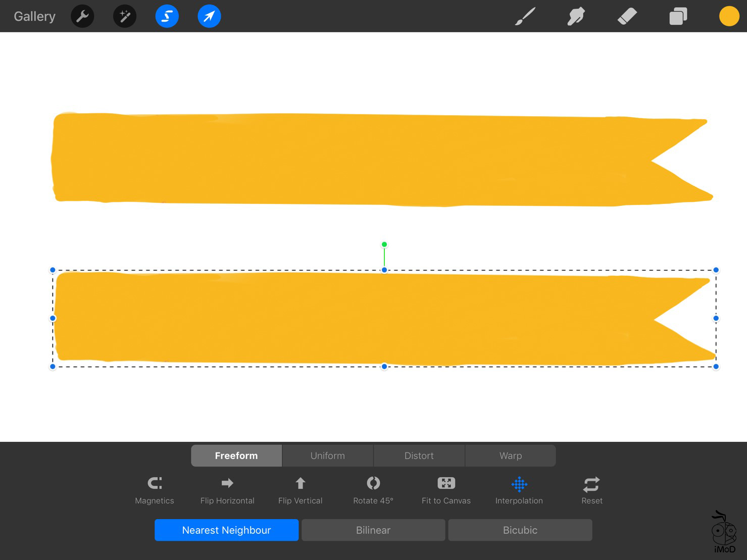The height and width of the screenshot is (560, 747).
Task: Open the Layers panel
Action: tap(678, 16)
